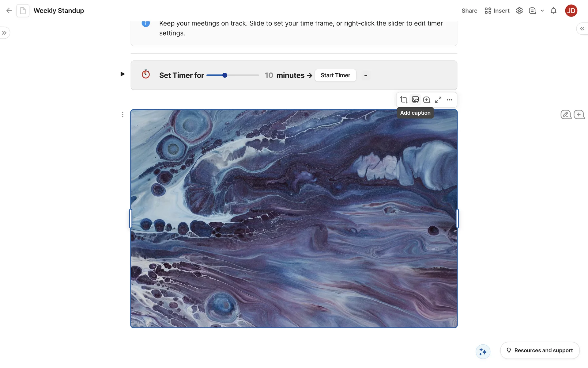
Task: Open the AI assistant sparkle button
Action: point(483,351)
